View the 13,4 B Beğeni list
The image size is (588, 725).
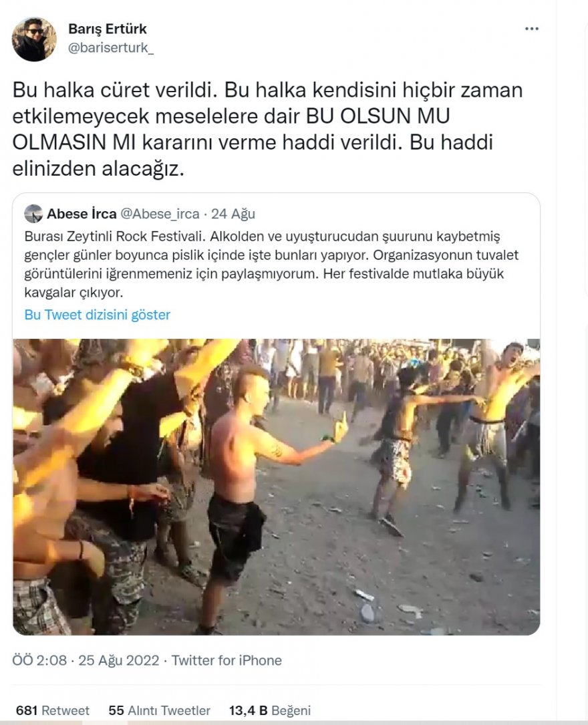270,710
